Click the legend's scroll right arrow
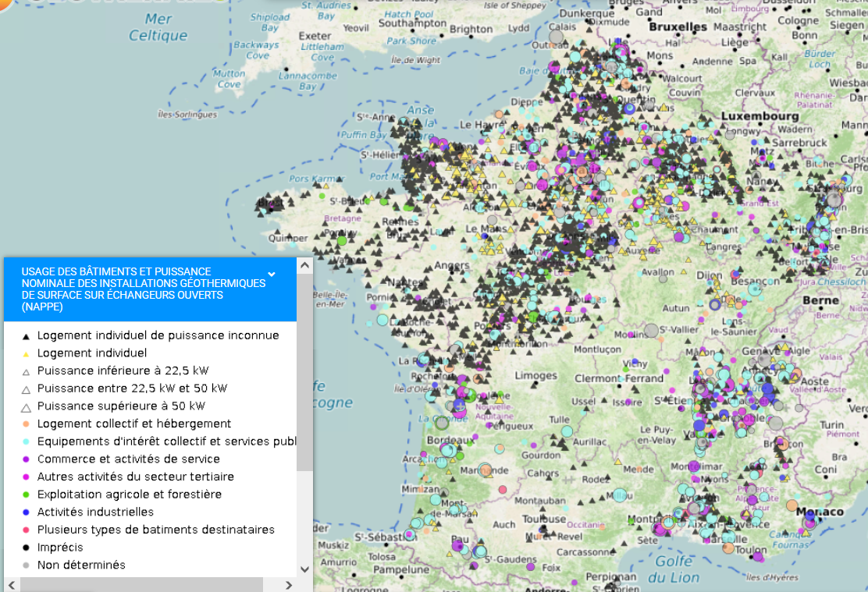 tap(288, 585)
